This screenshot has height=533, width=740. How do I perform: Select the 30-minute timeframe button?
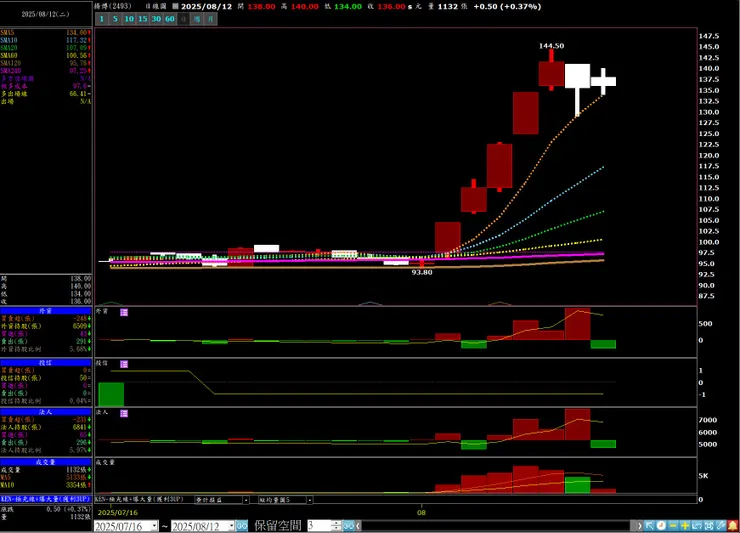point(156,19)
